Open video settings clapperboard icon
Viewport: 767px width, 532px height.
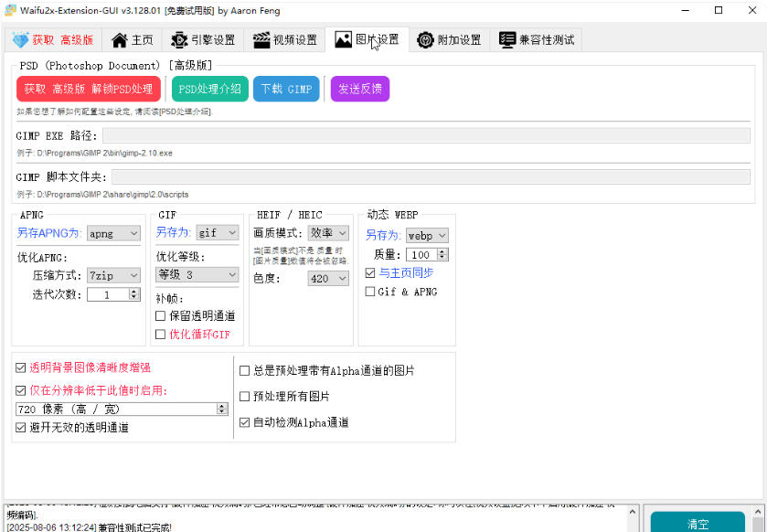tap(261, 40)
